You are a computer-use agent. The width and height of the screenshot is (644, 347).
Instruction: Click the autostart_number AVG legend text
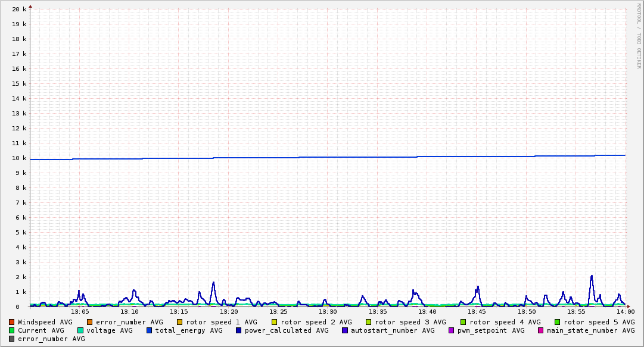(393, 330)
